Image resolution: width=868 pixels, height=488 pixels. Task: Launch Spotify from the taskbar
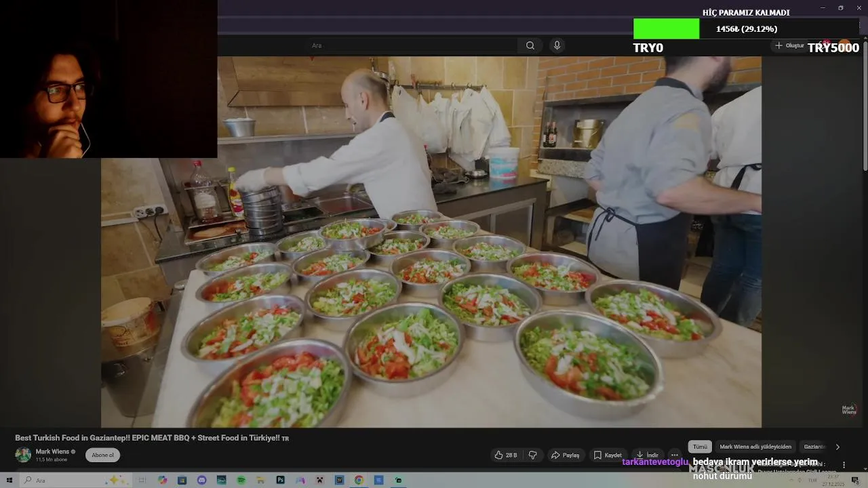coord(241,480)
